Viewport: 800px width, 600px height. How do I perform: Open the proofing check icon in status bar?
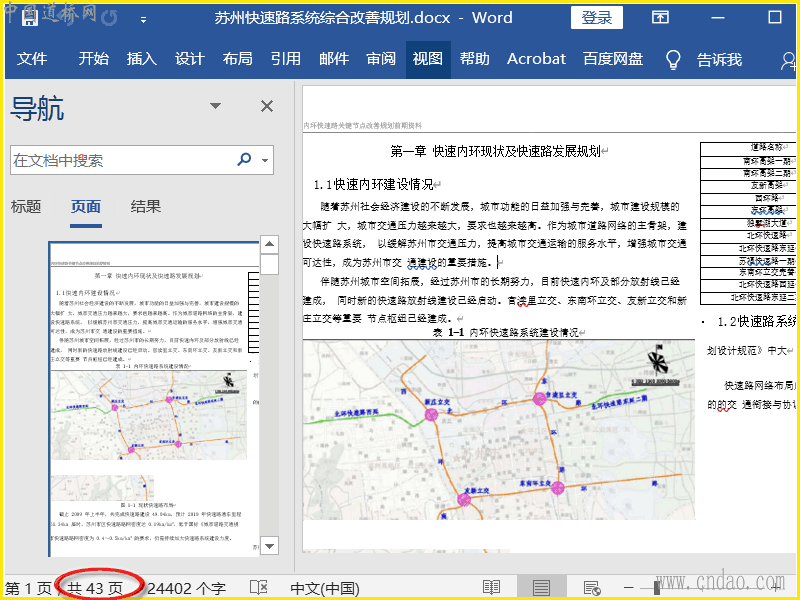point(258,588)
